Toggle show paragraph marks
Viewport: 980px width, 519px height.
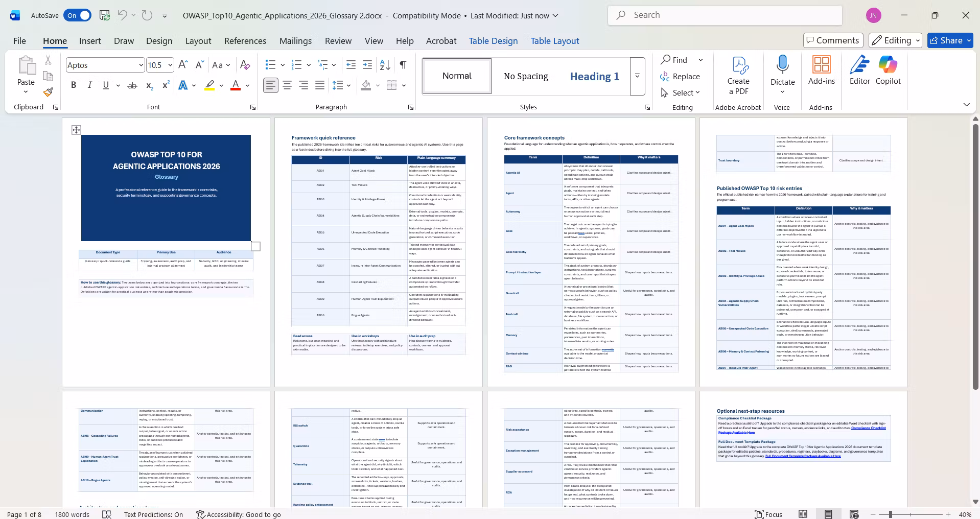coord(403,65)
